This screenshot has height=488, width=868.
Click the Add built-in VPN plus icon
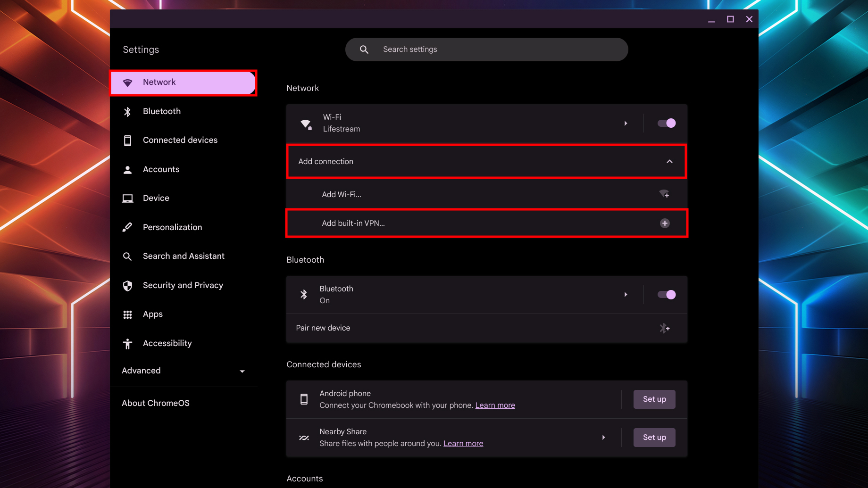point(665,223)
